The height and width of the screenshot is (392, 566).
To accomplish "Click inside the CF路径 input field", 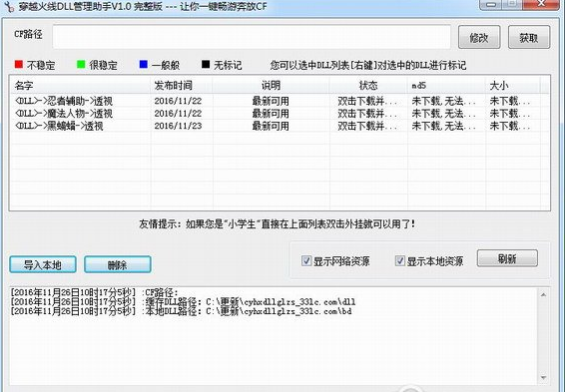I will coord(252,37).
